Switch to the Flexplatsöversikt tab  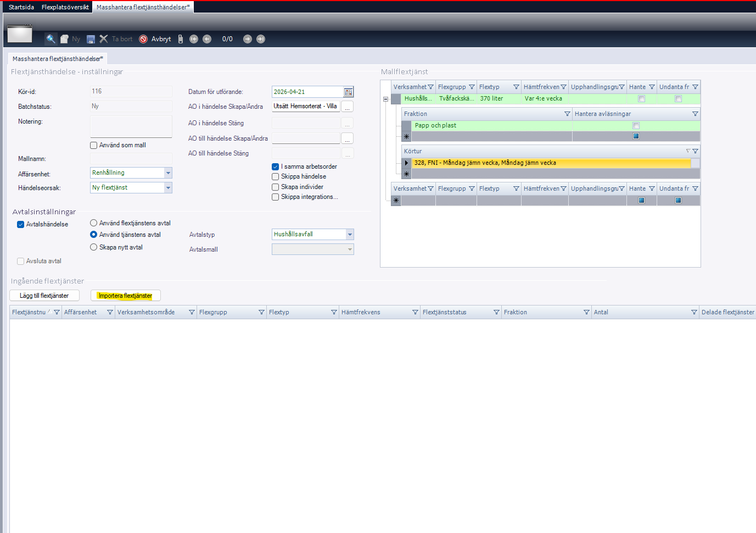pyautogui.click(x=65, y=7)
